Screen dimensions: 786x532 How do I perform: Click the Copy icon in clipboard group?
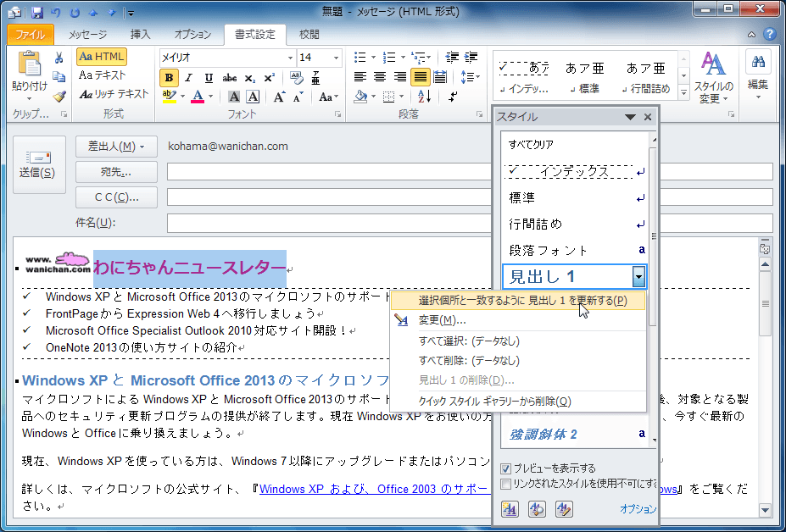[59, 76]
